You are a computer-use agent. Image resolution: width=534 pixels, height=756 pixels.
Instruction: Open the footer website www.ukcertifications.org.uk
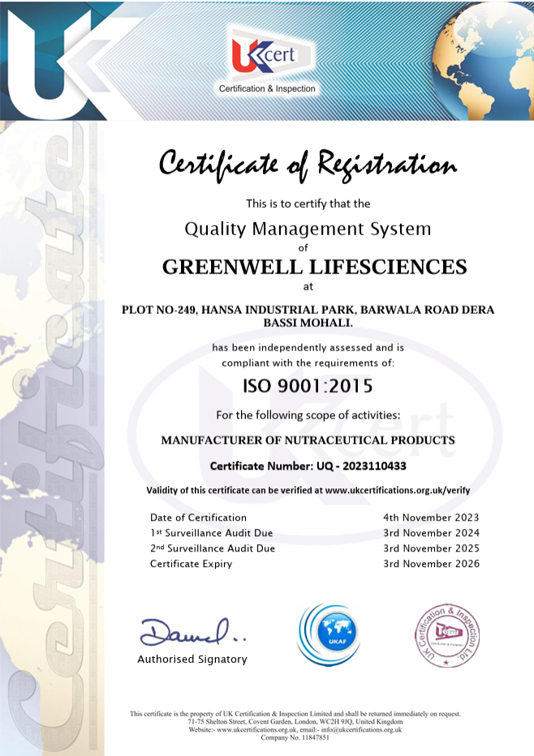(257, 730)
